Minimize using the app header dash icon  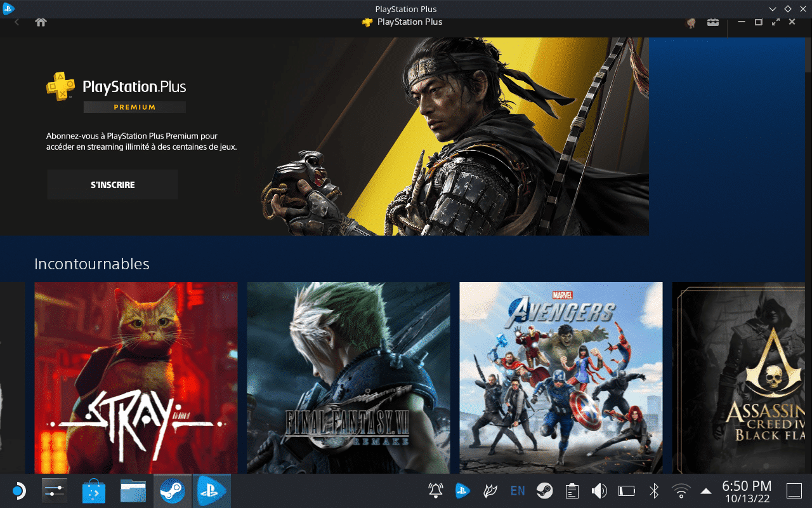click(742, 22)
